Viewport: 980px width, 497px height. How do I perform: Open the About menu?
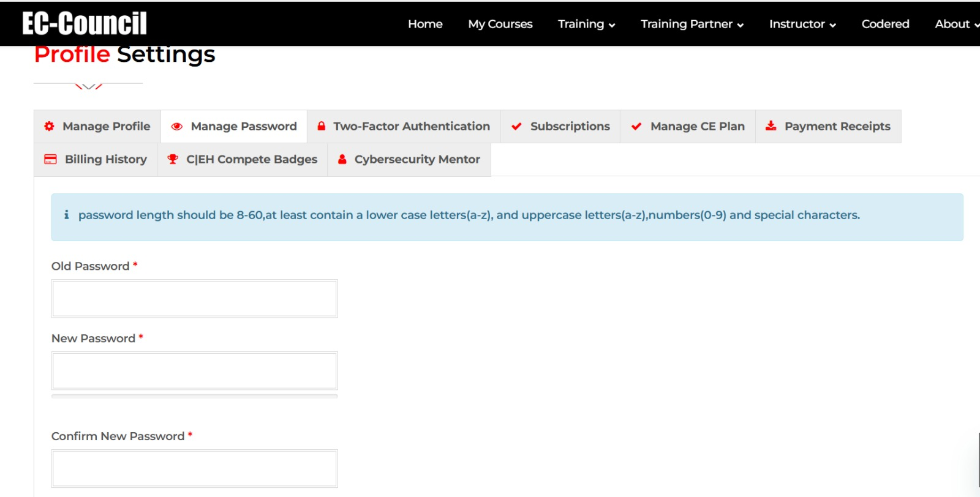point(957,24)
